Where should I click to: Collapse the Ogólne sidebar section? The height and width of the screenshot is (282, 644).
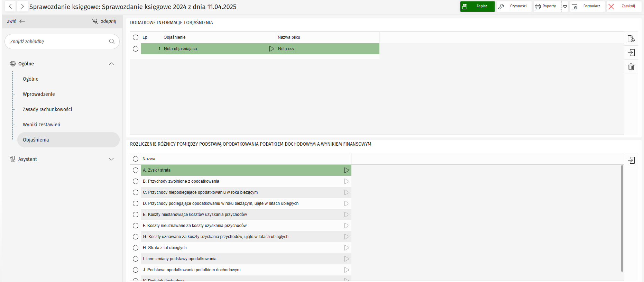111,64
